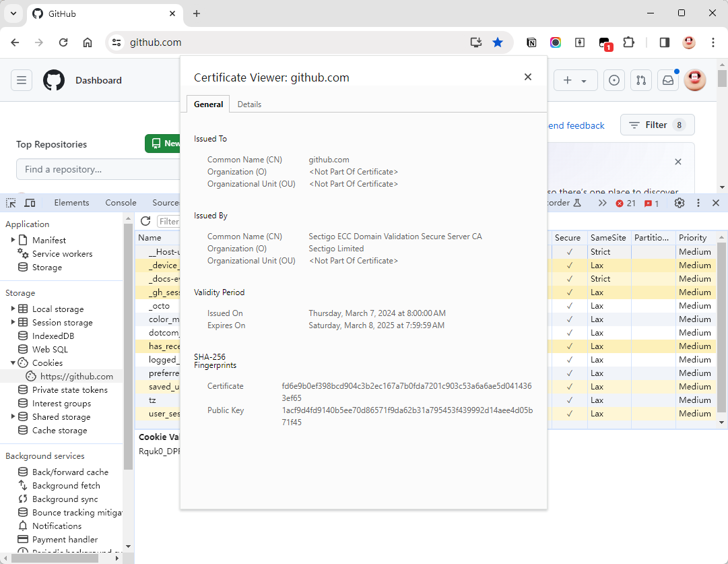Close the Certificate Viewer dialog
Image resolution: width=728 pixels, height=564 pixels.
pyautogui.click(x=528, y=77)
